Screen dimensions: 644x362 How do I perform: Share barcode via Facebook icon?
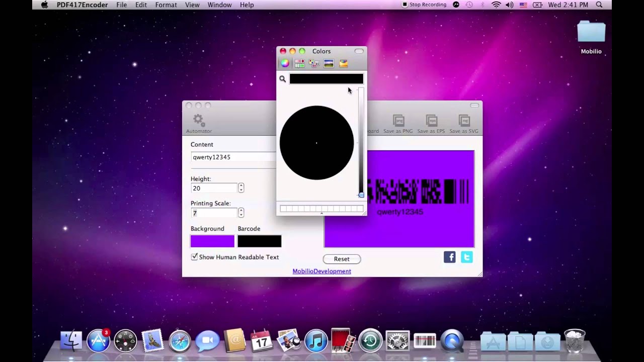click(x=450, y=257)
